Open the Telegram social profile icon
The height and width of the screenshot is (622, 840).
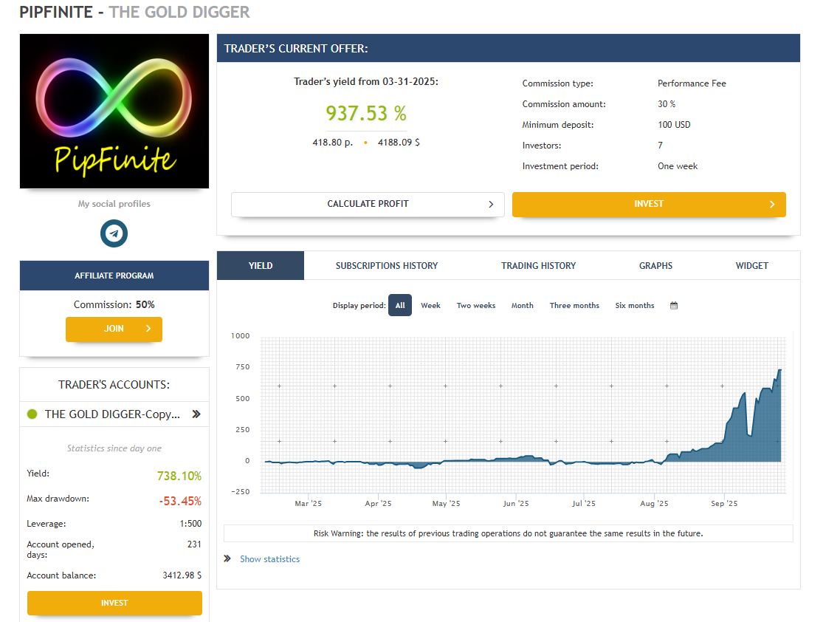pyautogui.click(x=114, y=233)
